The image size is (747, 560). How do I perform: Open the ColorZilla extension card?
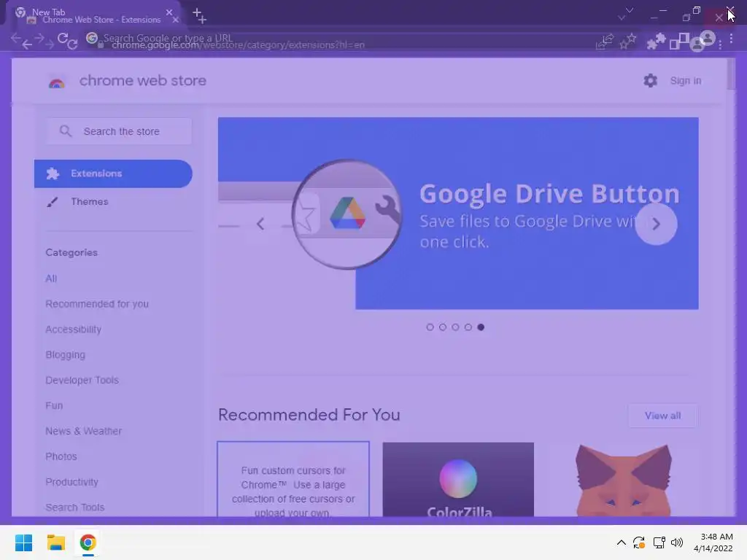coord(458,480)
